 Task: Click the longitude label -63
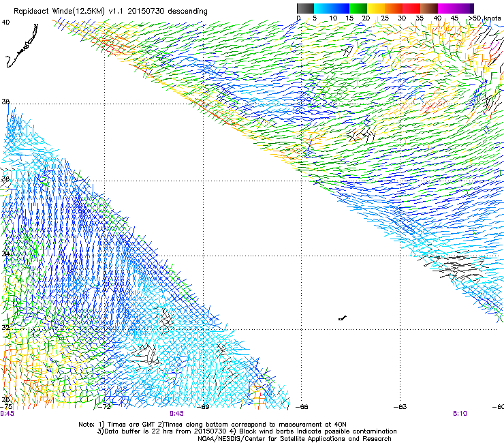400,407
